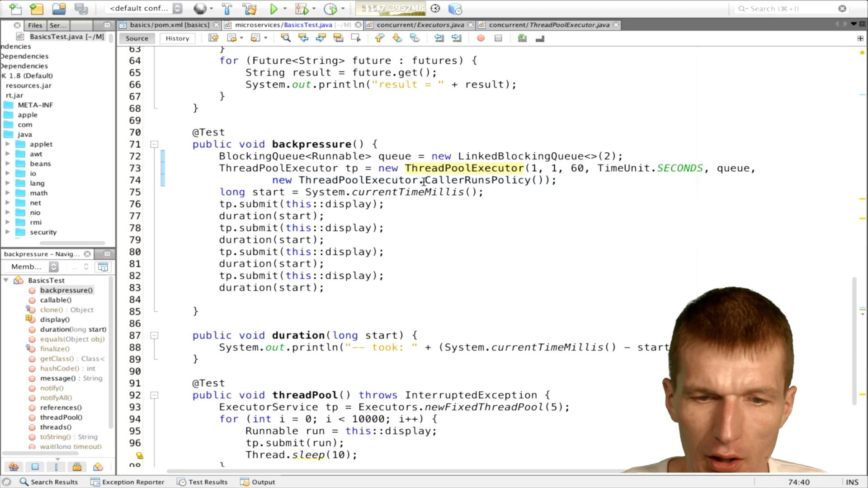Screen dimensions: 868x488
Task: Click the History view button
Action: [177, 38]
